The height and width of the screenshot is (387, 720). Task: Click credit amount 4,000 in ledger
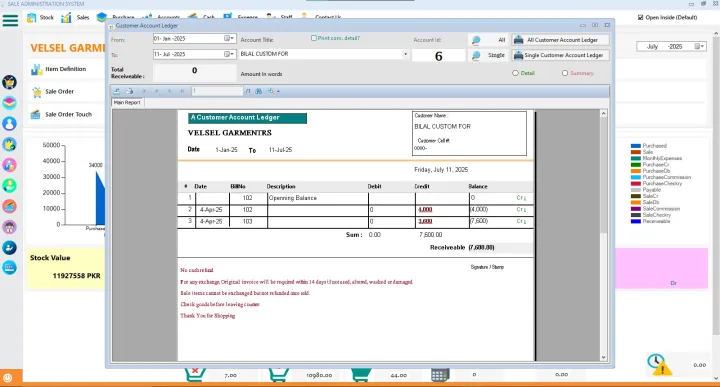pos(425,210)
